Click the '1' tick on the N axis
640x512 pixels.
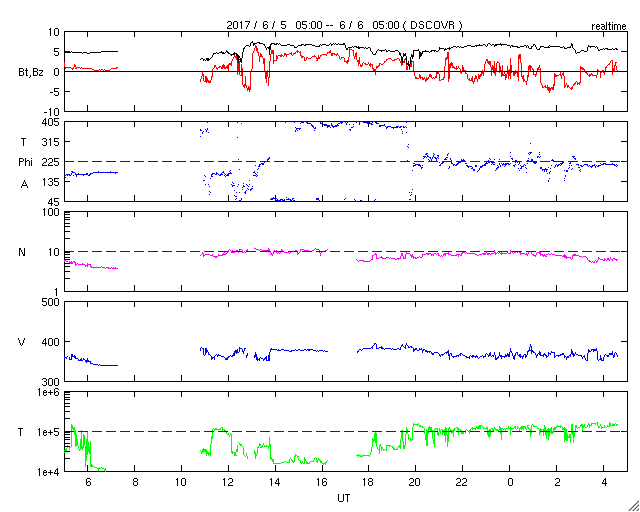click(x=57, y=292)
